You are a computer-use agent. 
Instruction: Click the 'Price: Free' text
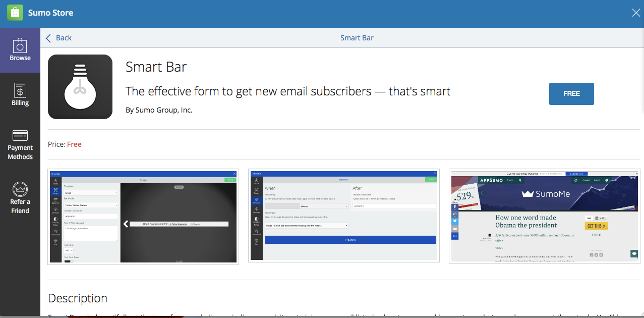pos(65,144)
